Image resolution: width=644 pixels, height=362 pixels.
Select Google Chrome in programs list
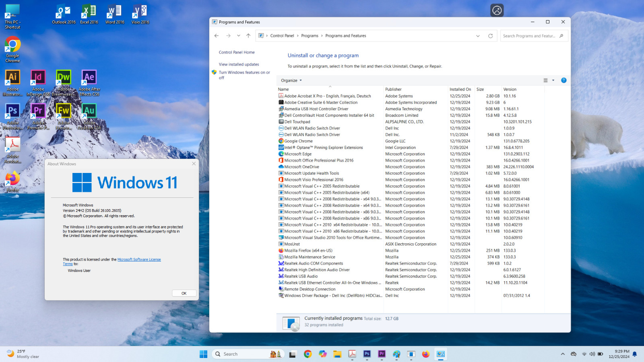[x=411, y=141]
